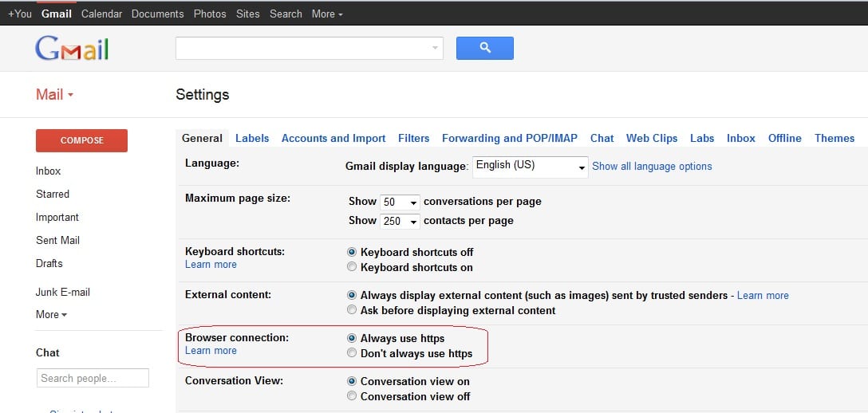The width and height of the screenshot is (868, 413).
Task: Click the blue search magnifier button
Action: (x=484, y=48)
